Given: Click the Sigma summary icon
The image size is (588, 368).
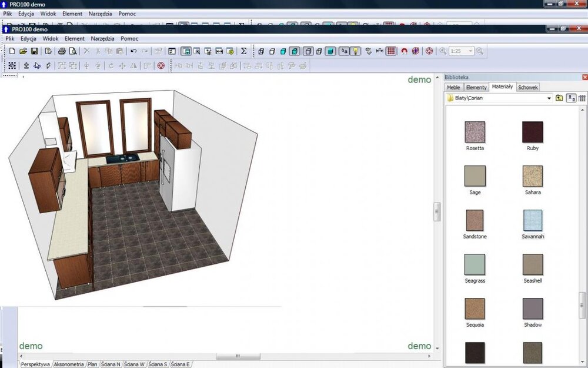Looking at the screenshot, I should click(243, 51).
